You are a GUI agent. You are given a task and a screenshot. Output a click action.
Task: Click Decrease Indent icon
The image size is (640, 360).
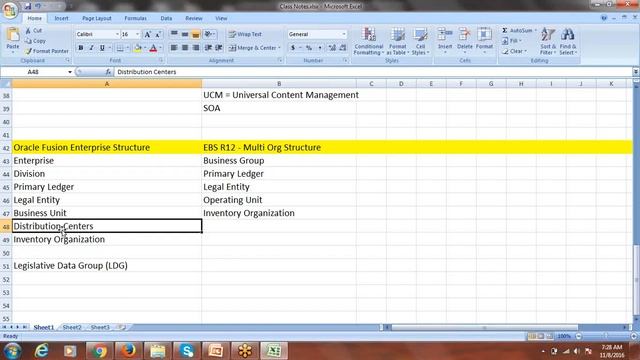tap(208, 48)
